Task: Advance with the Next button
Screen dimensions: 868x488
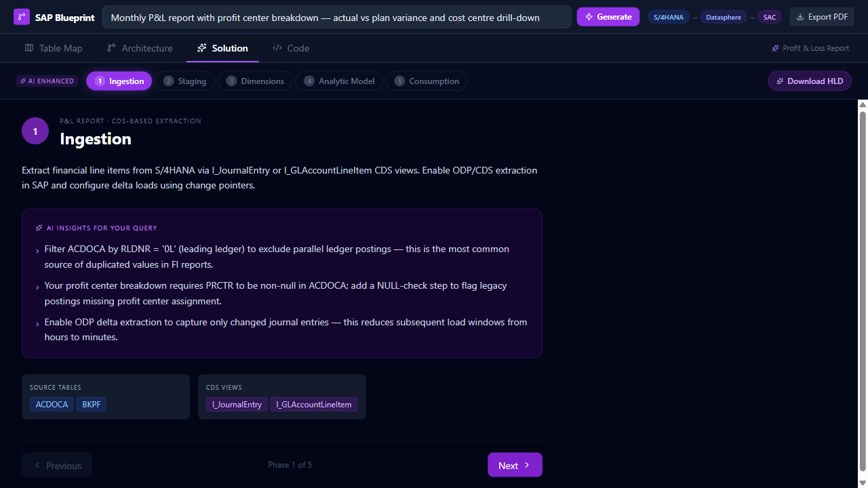Action: pos(514,465)
